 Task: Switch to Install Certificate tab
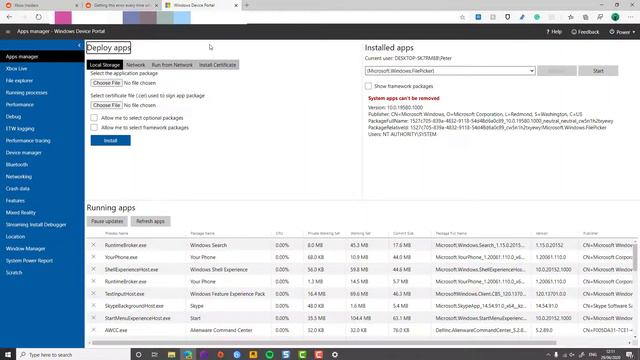pyautogui.click(x=218, y=64)
